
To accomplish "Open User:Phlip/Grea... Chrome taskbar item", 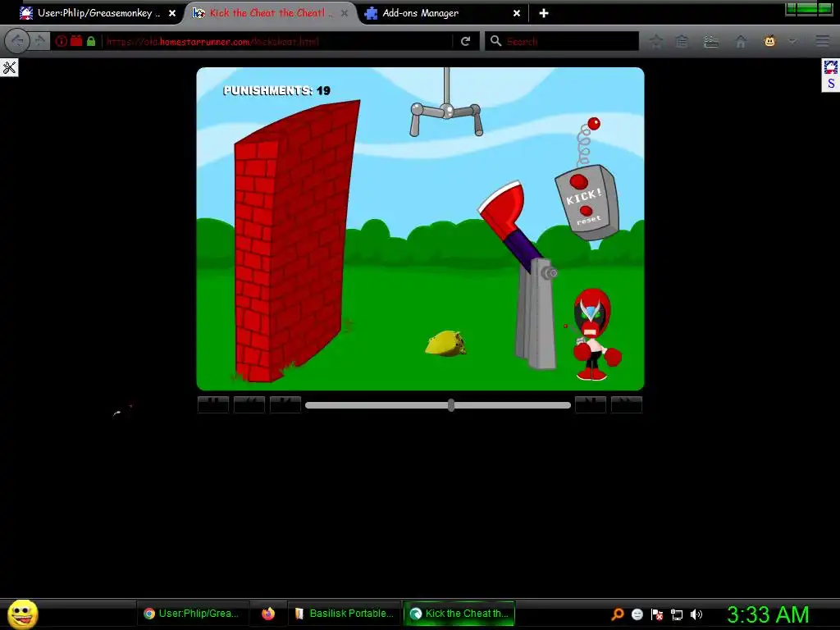I will (x=193, y=614).
